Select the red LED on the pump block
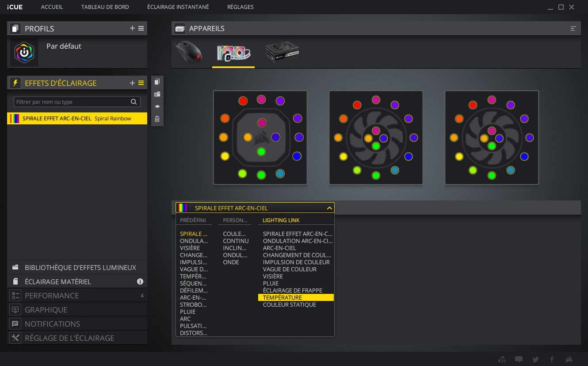The width and height of the screenshot is (588, 366). pos(243,101)
